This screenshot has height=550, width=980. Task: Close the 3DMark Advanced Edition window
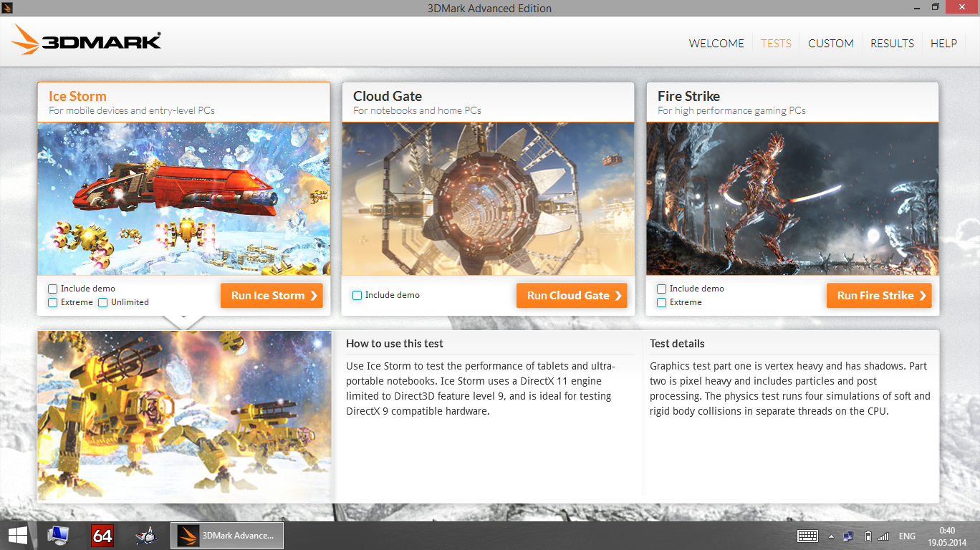(x=961, y=7)
